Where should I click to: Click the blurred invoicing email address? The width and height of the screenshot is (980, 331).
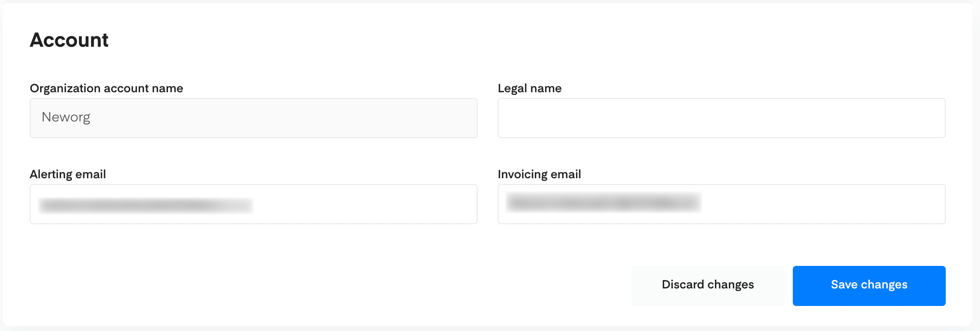[603, 203]
